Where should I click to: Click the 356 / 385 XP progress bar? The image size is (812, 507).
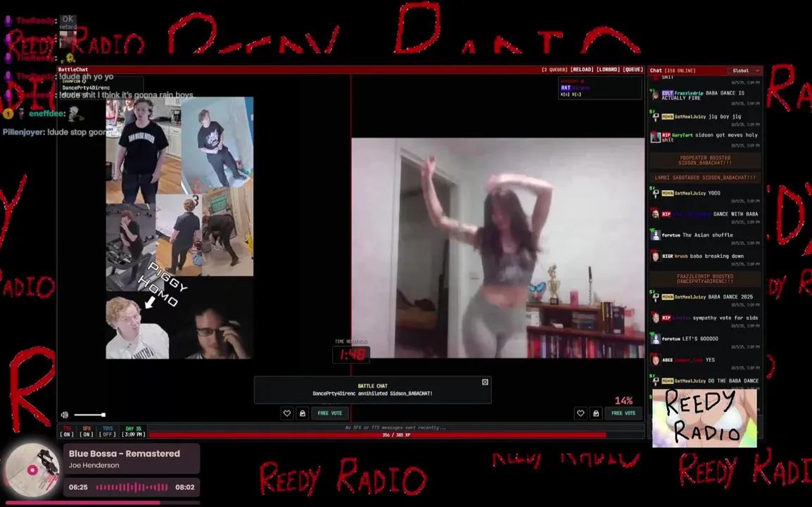(x=396, y=435)
